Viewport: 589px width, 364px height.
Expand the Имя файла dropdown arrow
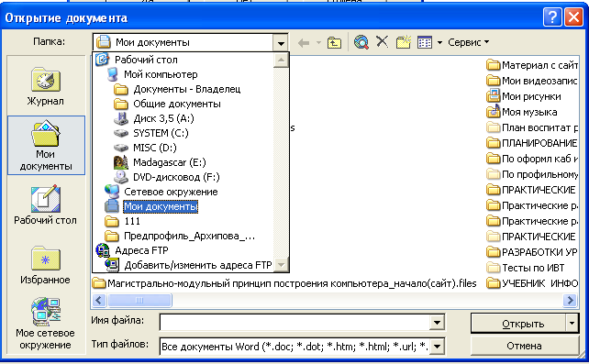tap(437, 323)
